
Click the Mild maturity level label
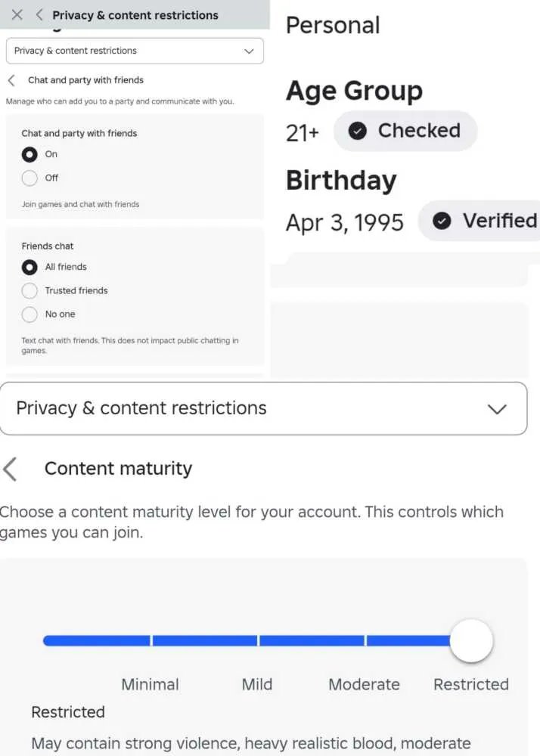(x=257, y=684)
